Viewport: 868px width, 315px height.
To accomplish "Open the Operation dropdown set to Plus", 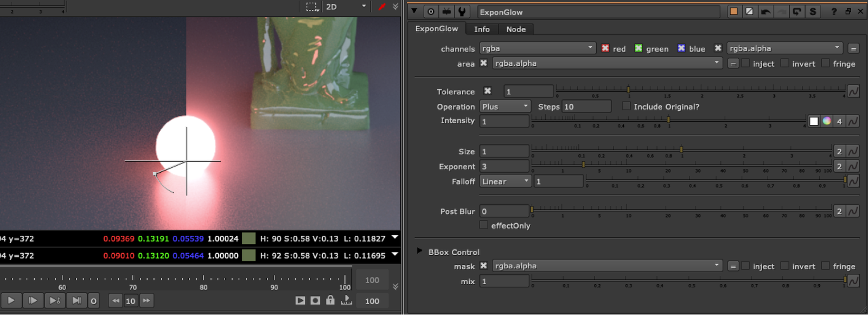I will click(505, 106).
